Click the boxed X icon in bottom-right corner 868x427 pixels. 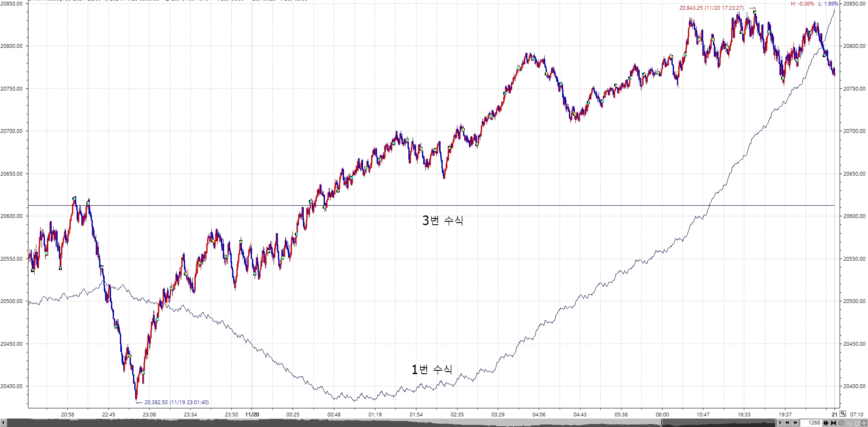tap(863, 423)
